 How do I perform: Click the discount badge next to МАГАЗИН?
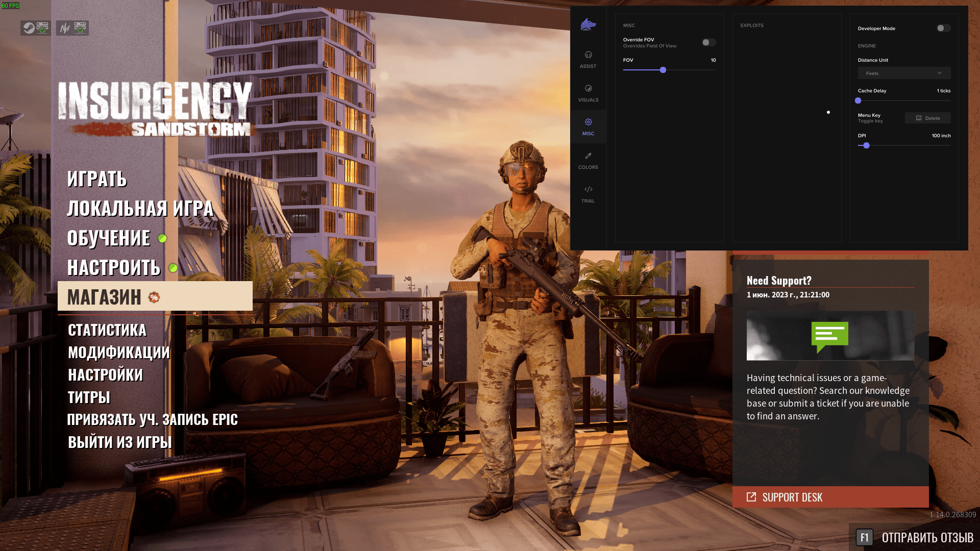coord(154,297)
